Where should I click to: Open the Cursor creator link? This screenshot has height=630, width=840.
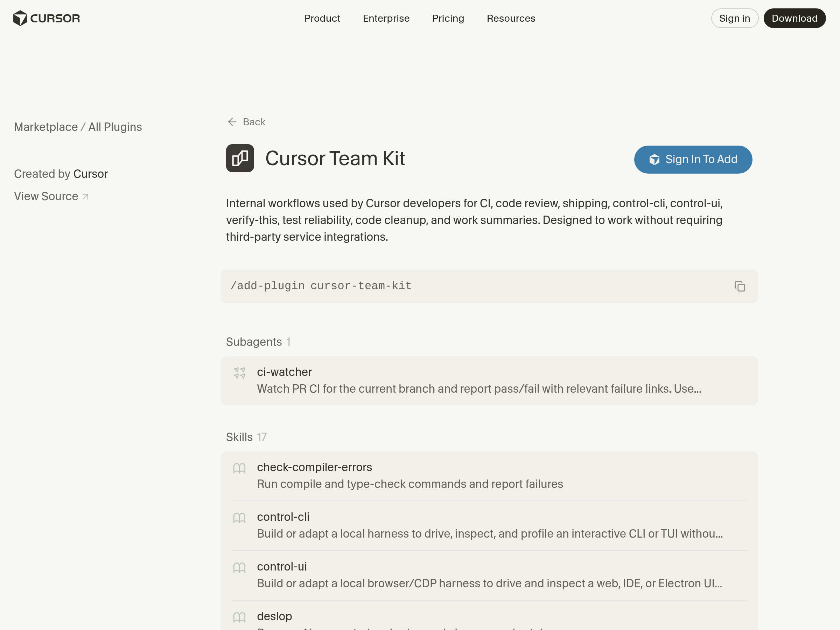[x=90, y=174]
